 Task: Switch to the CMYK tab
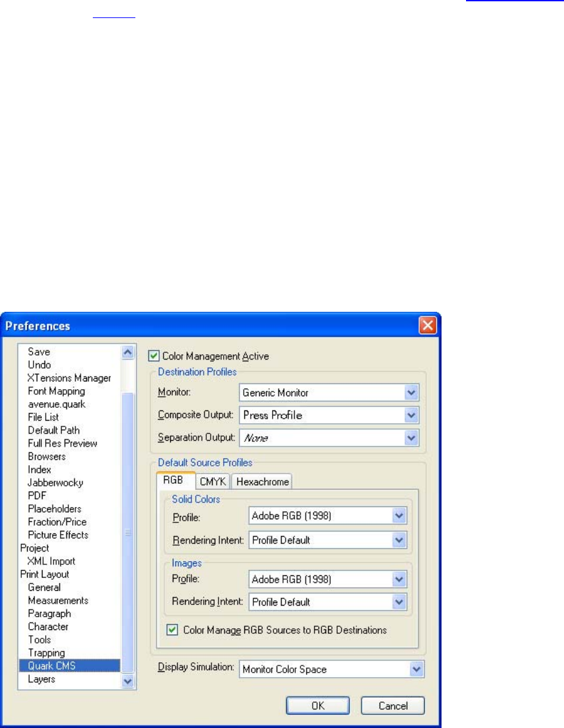click(213, 481)
